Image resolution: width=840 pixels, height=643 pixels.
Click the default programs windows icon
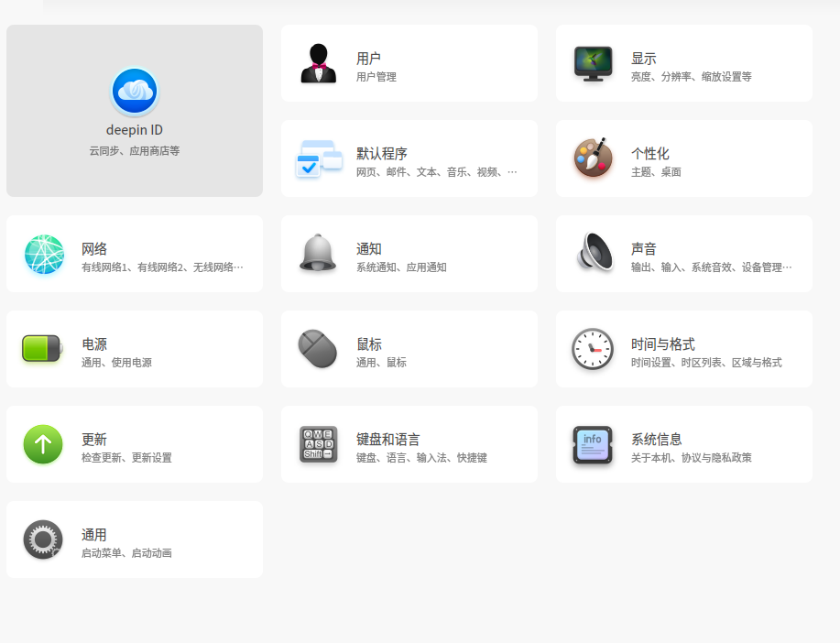tap(320, 158)
